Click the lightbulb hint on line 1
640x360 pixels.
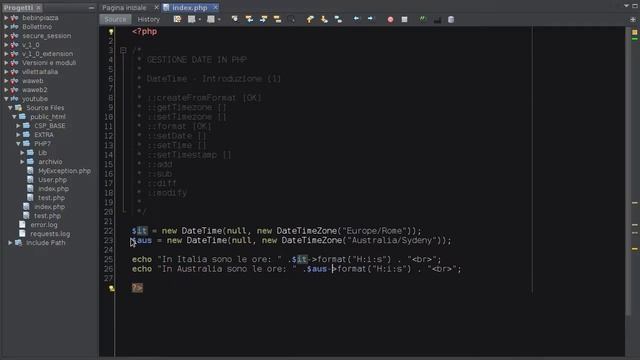[111, 31]
